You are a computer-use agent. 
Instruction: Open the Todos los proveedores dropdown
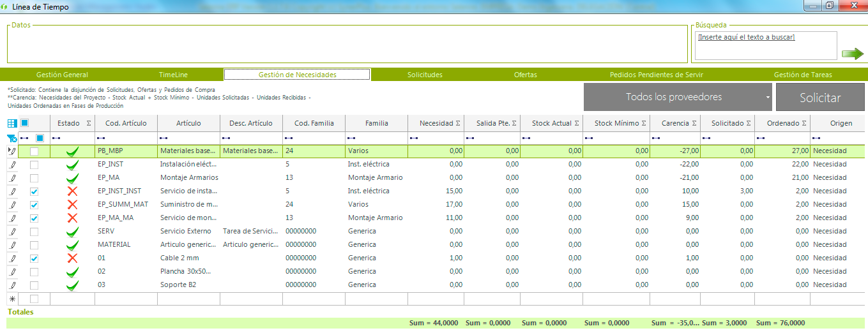pyautogui.click(x=678, y=97)
